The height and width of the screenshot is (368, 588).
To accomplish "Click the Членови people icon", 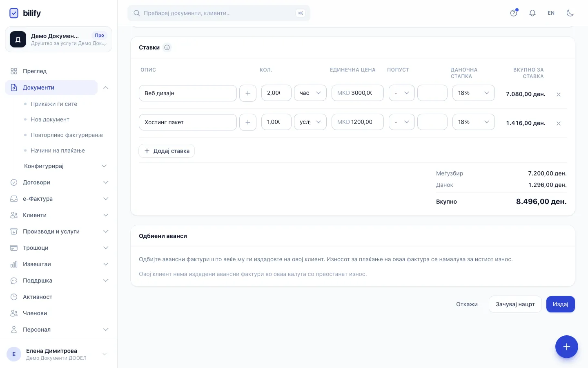I will [14, 313].
